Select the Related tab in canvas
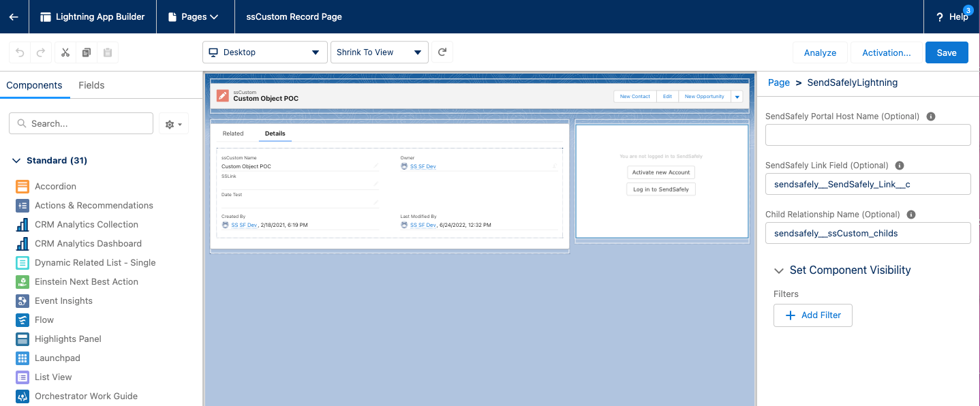 [x=233, y=134]
